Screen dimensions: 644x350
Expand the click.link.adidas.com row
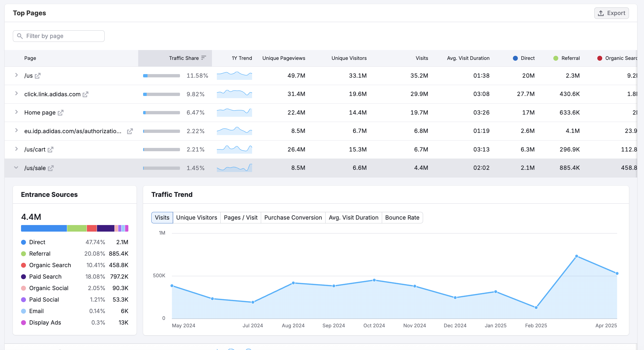(x=16, y=94)
